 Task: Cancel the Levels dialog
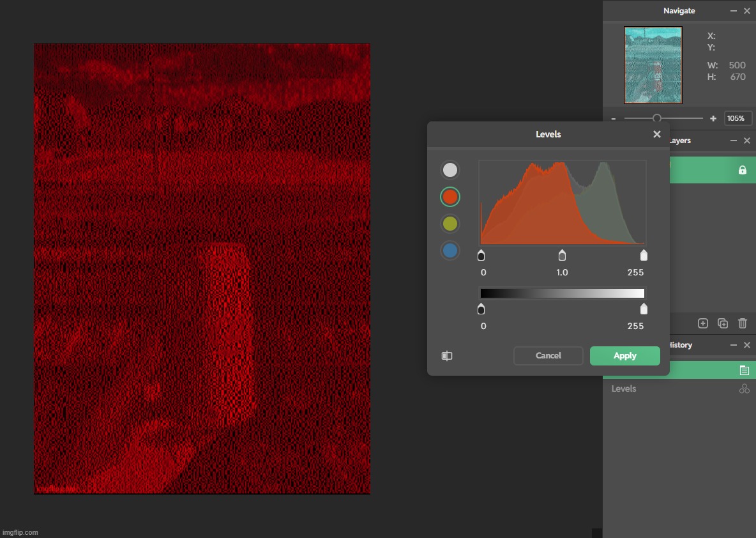(548, 356)
